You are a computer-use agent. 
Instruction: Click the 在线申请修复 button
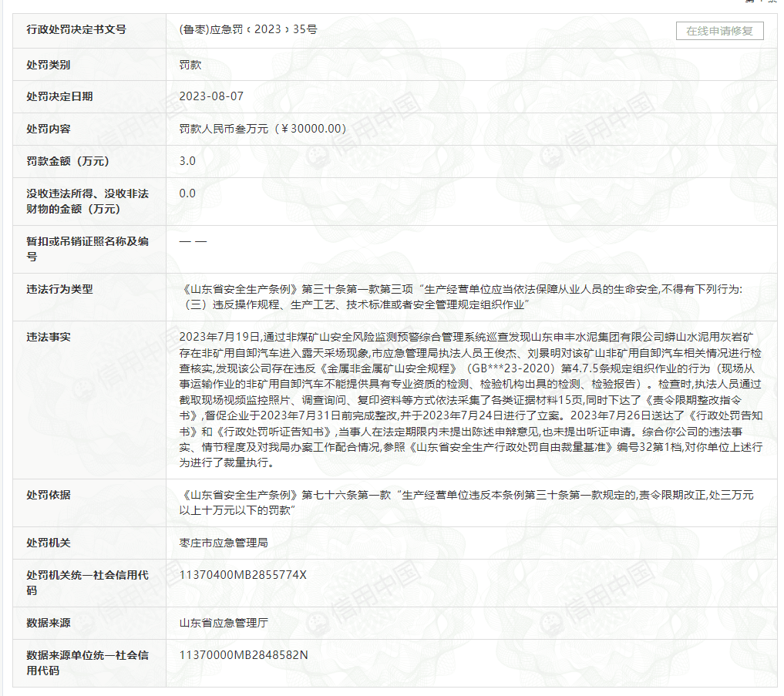click(720, 31)
